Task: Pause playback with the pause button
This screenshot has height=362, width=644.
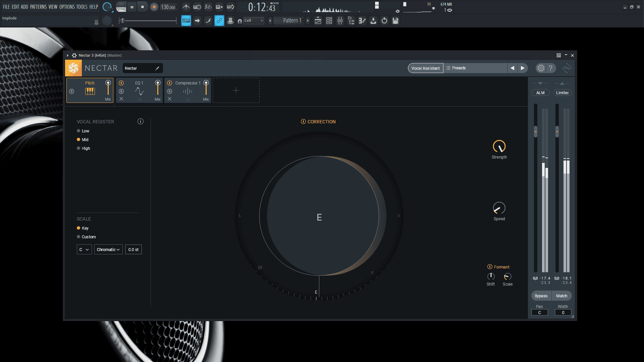Action: click(132, 7)
